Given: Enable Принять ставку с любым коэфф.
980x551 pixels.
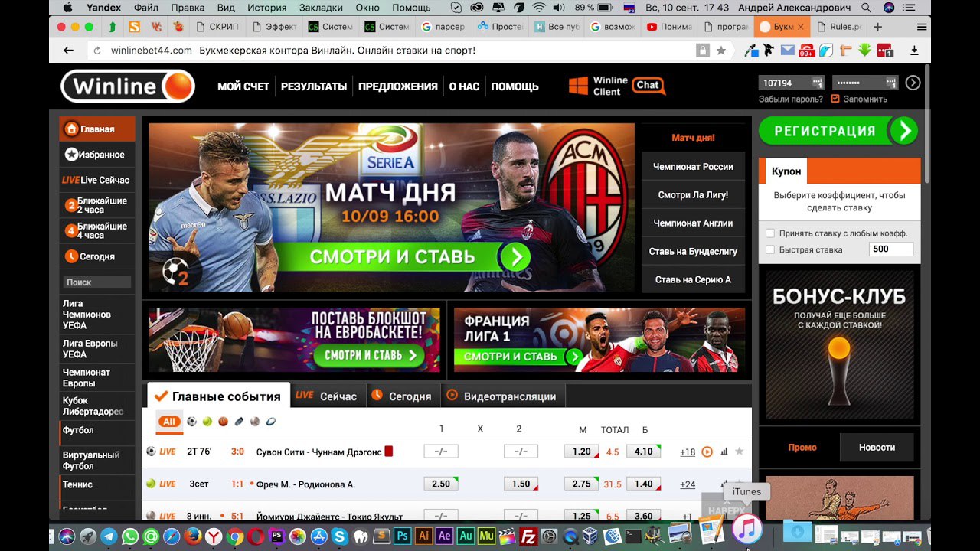Looking at the screenshot, I should tap(770, 233).
